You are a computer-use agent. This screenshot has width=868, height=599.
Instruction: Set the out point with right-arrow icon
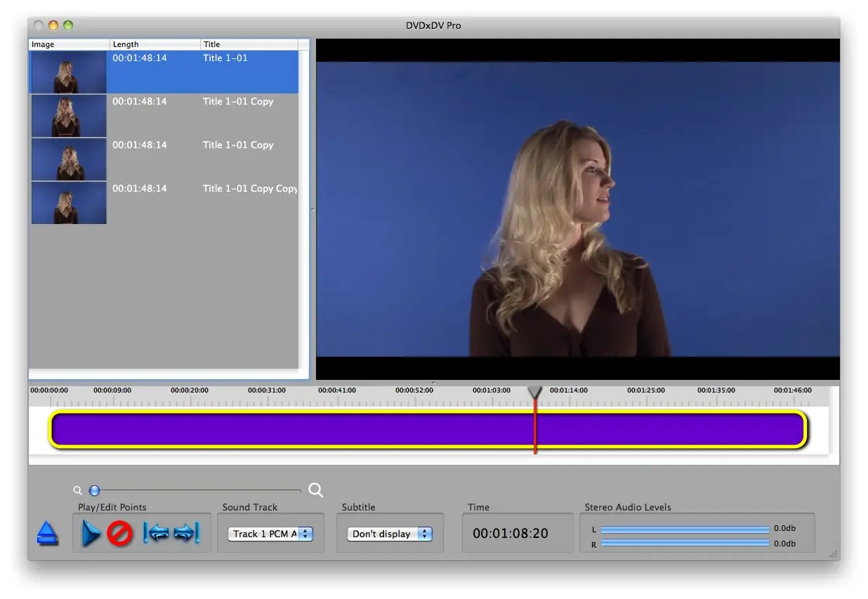[x=187, y=533]
